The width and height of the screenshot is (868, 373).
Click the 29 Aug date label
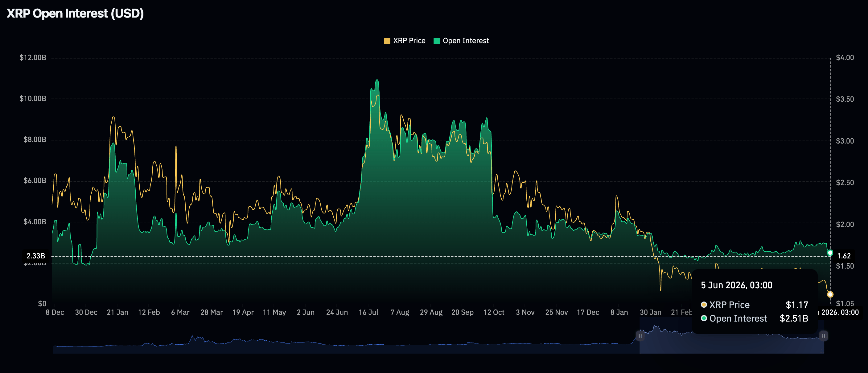tap(431, 312)
